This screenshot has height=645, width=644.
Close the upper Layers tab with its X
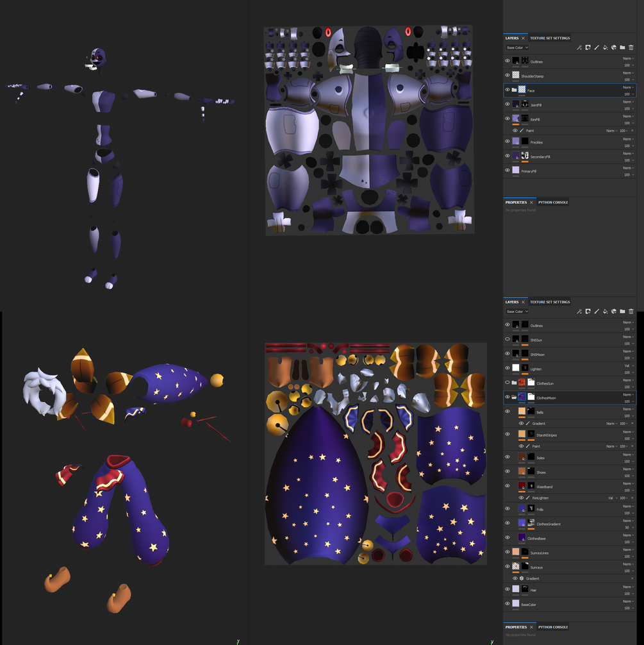click(x=523, y=38)
